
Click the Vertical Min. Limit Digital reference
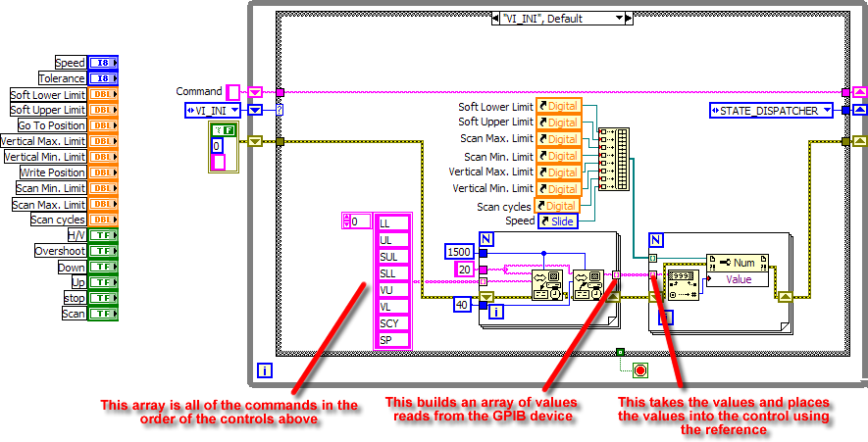tap(558, 188)
